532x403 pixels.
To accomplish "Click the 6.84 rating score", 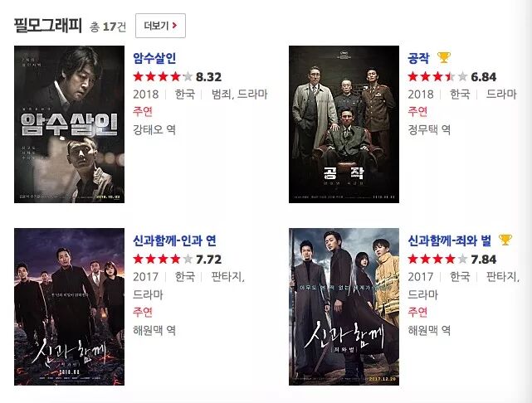I will (484, 77).
